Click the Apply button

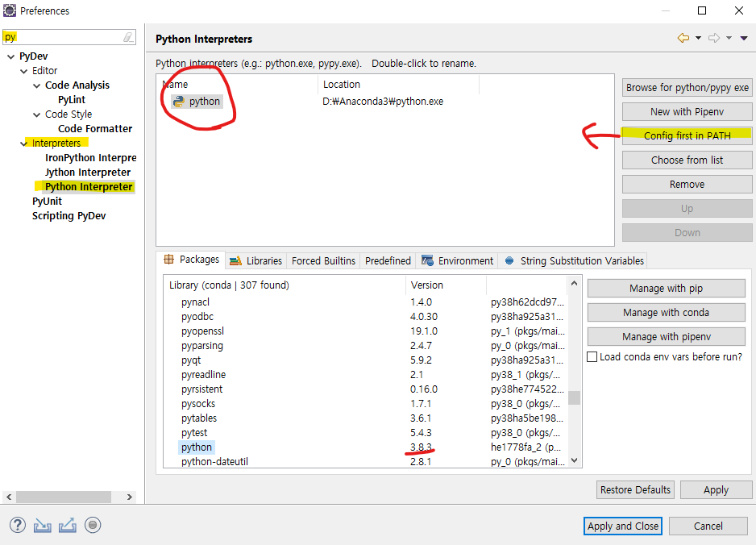[x=716, y=489]
